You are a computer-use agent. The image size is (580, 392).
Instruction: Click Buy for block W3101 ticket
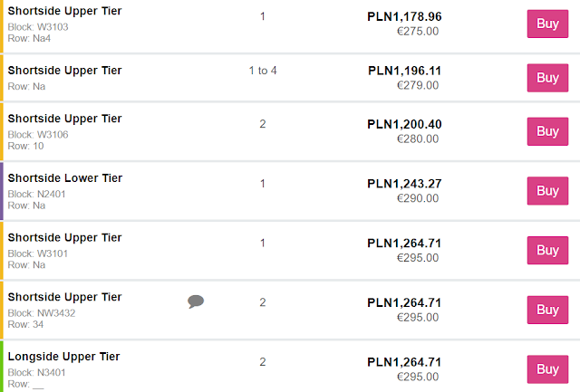tap(547, 250)
